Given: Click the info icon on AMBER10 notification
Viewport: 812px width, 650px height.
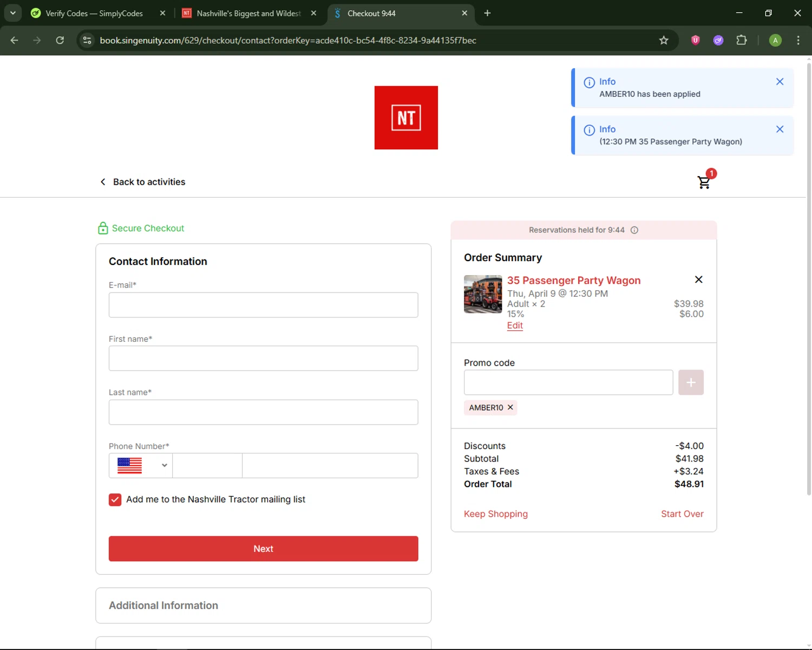Looking at the screenshot, I should tap(589, 82).
